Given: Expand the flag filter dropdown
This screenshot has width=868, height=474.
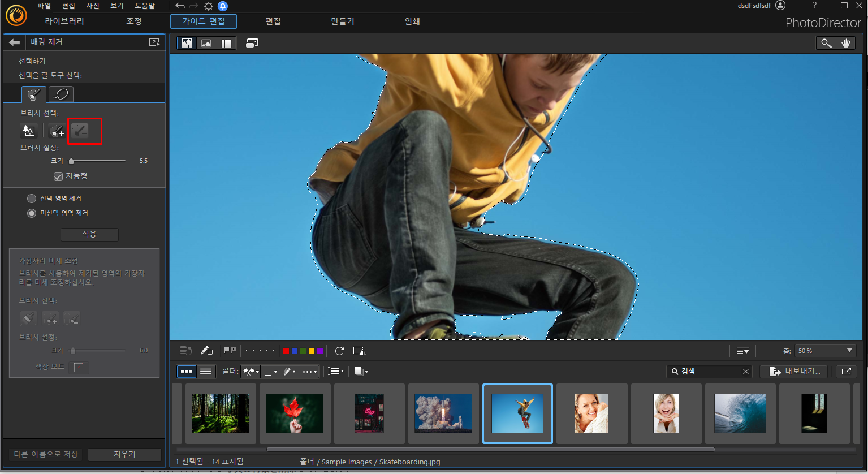Looking at the screenshot, I should tap(251, 372).
